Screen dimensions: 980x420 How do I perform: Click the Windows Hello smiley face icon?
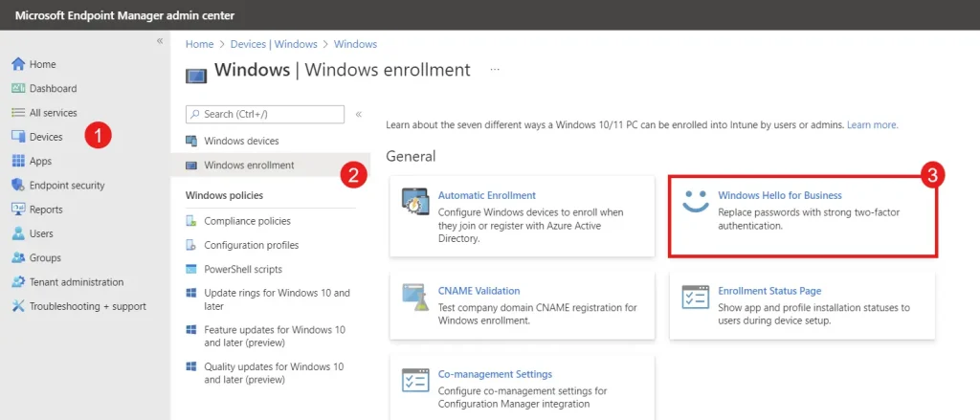pyautogui.click(x=695, y=202)
